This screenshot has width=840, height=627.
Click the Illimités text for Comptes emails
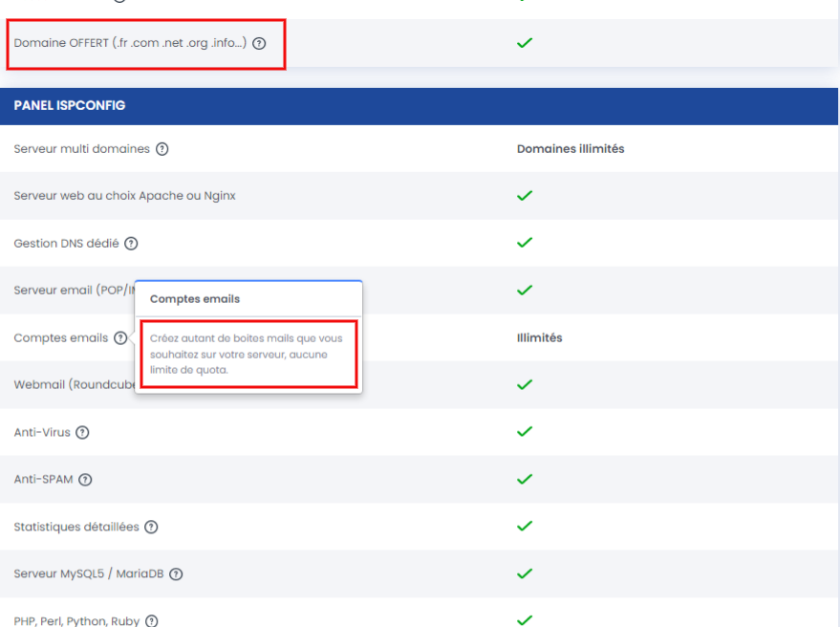(x=540, y=337)
